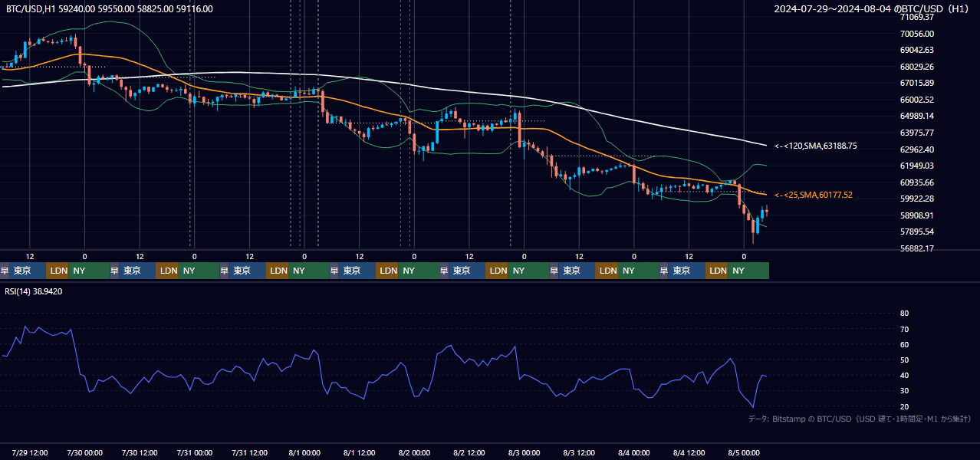Click the 7/31 12:00 date label
The width and height of the screenshot is (980, 460).
pos(249,453)
